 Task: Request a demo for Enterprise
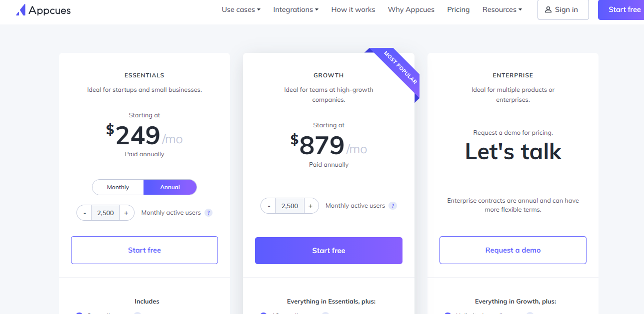click(512, 250)
